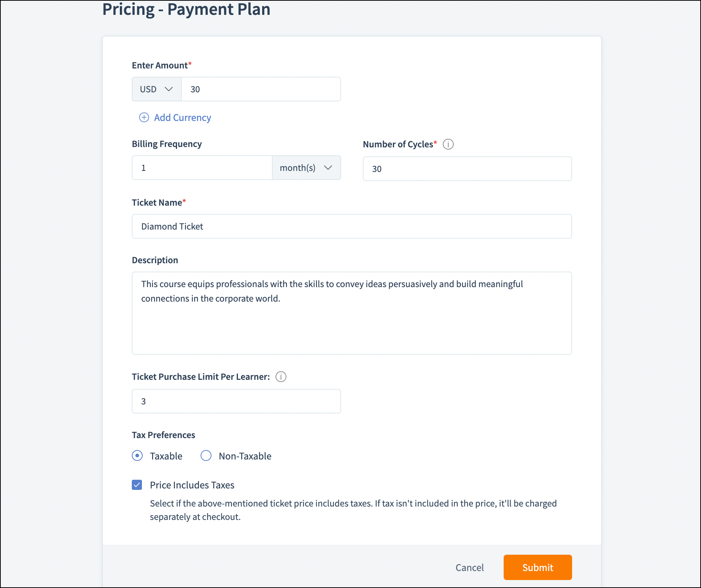The width and height of the screenshot is (701, 588).
Task: Open the USD currency dropdown
Action: pos(156,89)
